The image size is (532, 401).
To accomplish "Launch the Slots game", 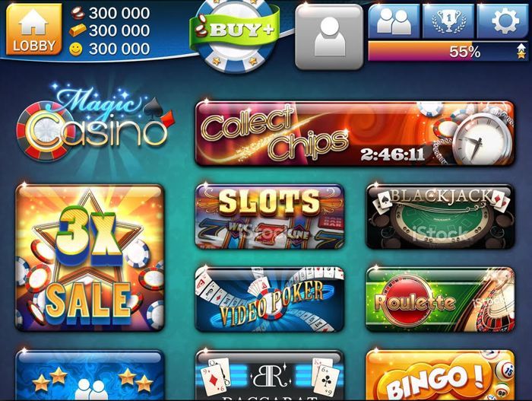I will click(270, 216).
